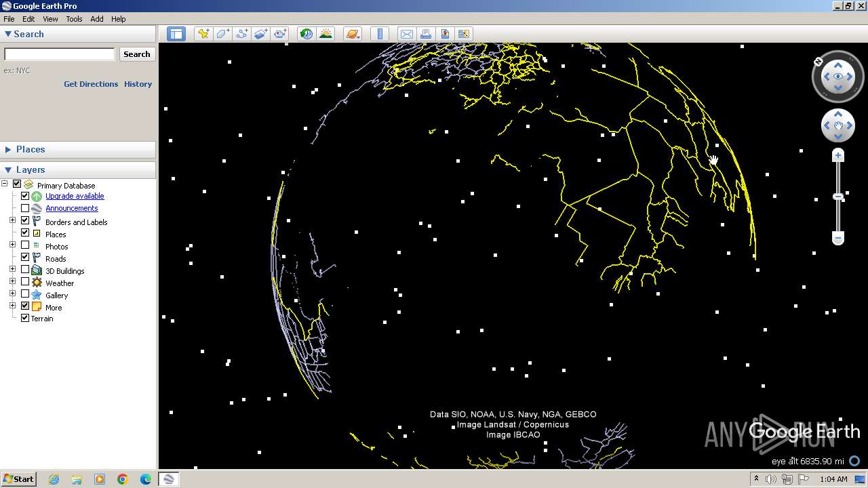
Task: Click in the search input field
Action: tap(60, 54)
